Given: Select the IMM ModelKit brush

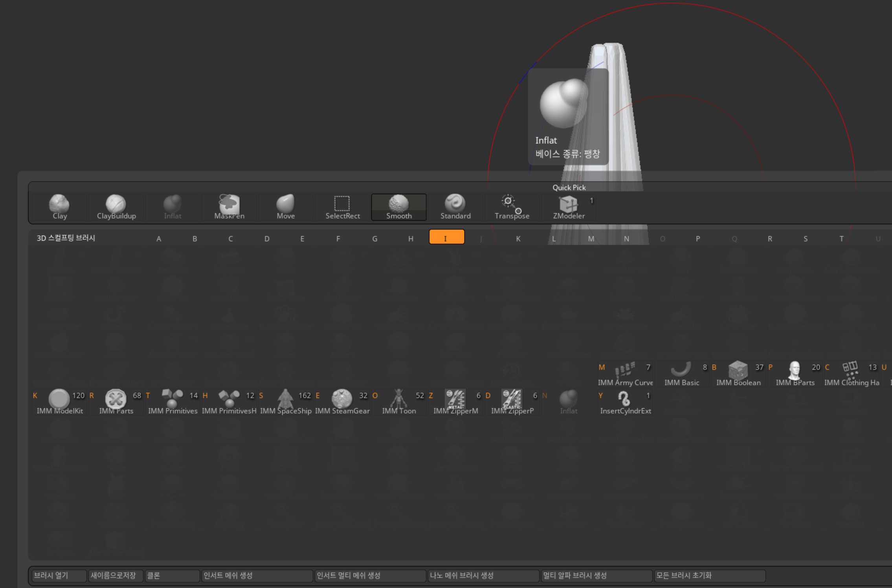Looking at the screenshot, I should [59, 401].
